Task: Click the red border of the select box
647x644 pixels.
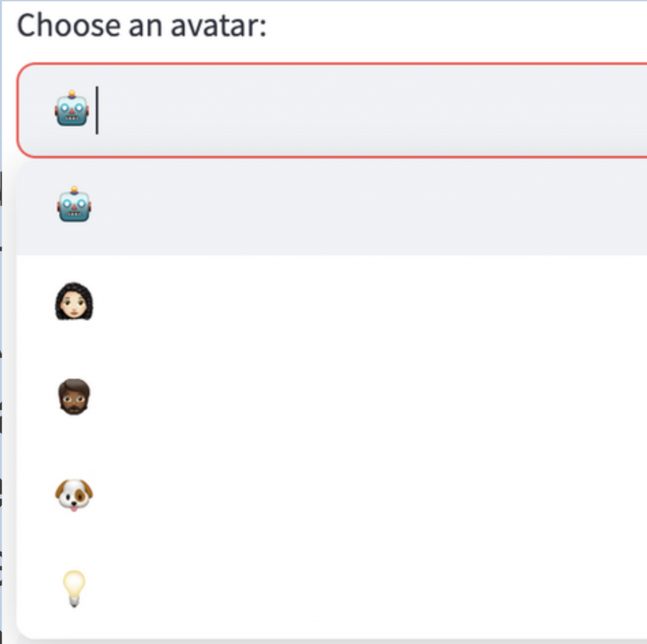Action: pos(330,64)
